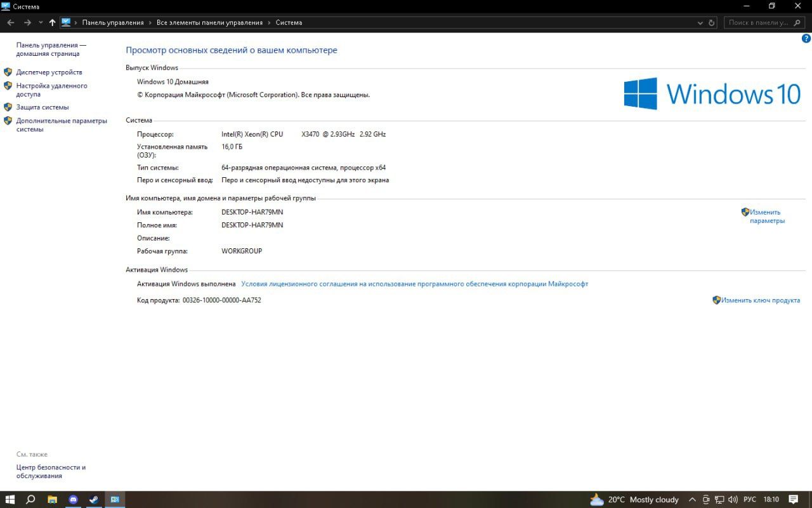Open recent locations dropdown near arrows
This screenshot has width=812, height=508.
coord(41,22)
